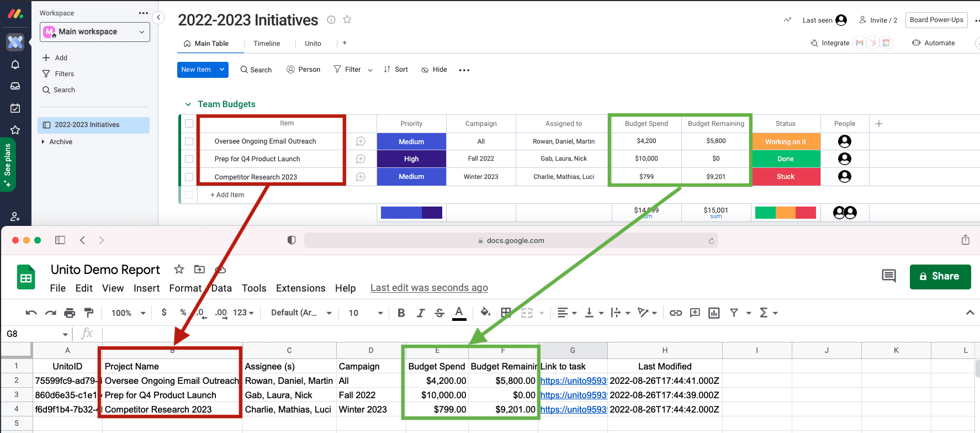This screenshot has height=433, width=980.
Task: Collapse Team Budgets group
Action: [188, 104]
